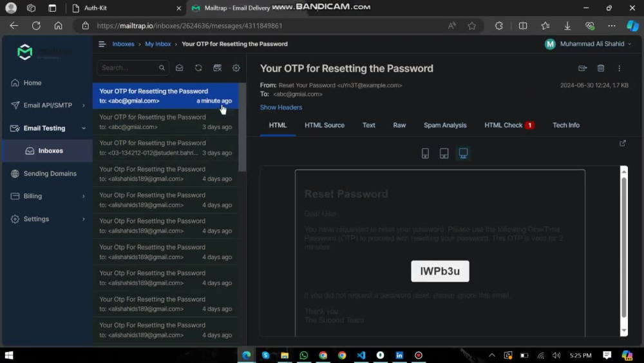Open WhatsApp from the taskbar
The width and height of the screenshot is (644, 363).
pyautogui.click(x=303, y=355)
